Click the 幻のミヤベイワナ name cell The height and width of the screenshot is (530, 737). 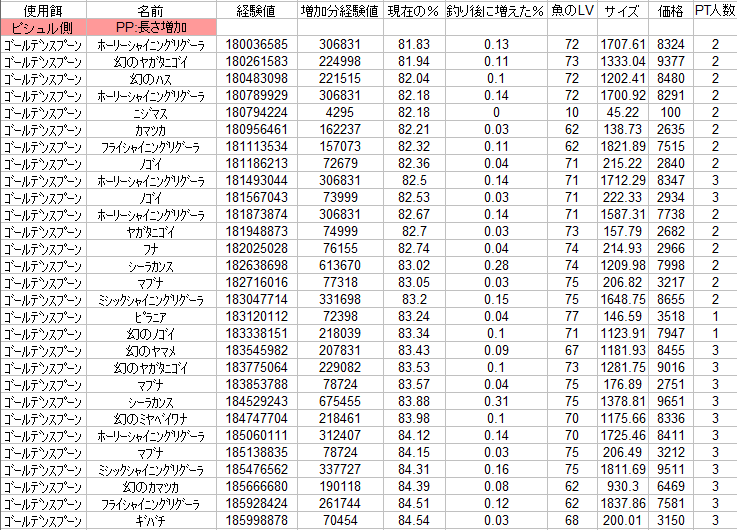[x=152, y=418]
